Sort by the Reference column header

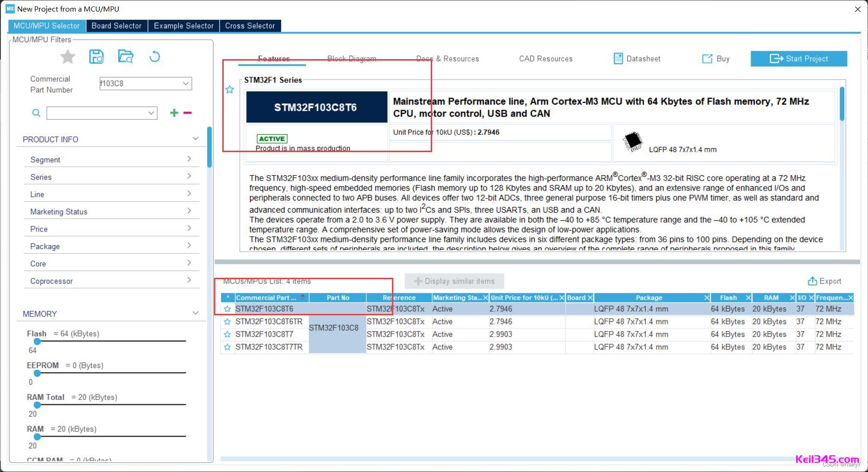click(399, 298)
